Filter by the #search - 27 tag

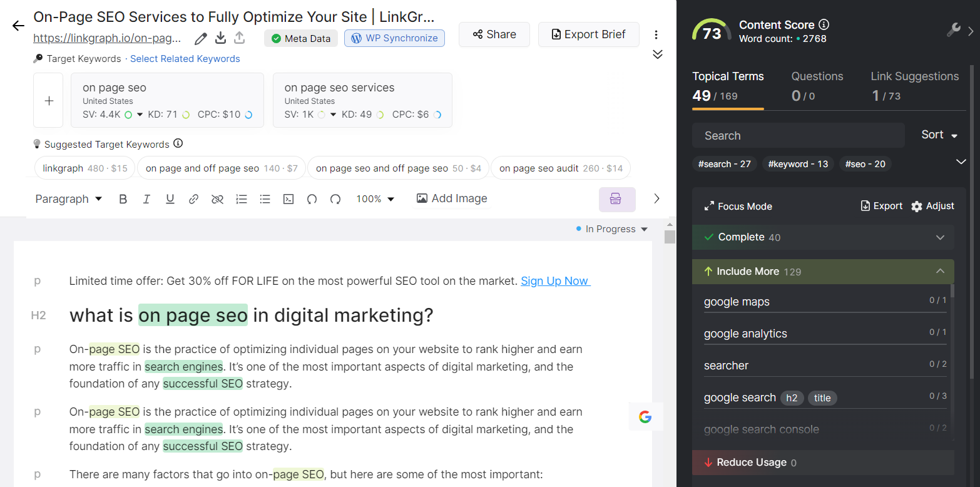(725, 164)
